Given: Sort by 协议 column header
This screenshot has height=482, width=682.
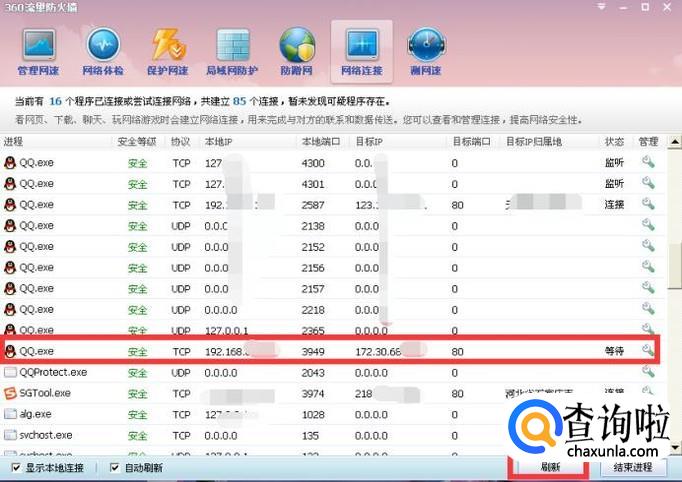Looking at the screenshot, I should [181, 142].
